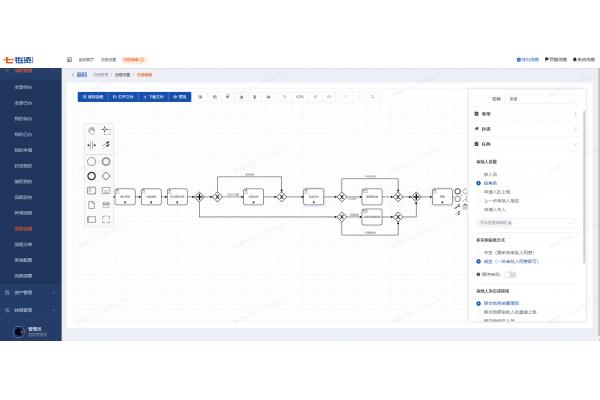Image resolution: width=600 pixels, height=400 pixels.
Task: Click the 打开文件 toolbar button
Action: click(122, 97)
